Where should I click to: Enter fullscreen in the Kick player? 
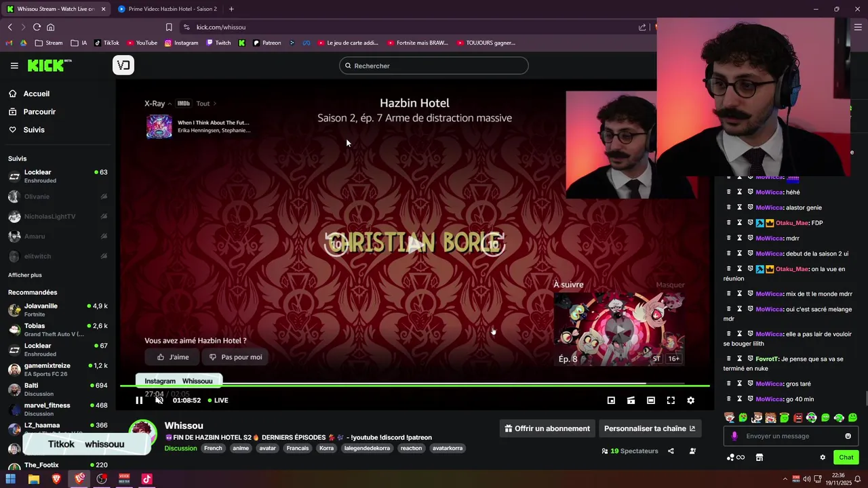click(671, 401)
